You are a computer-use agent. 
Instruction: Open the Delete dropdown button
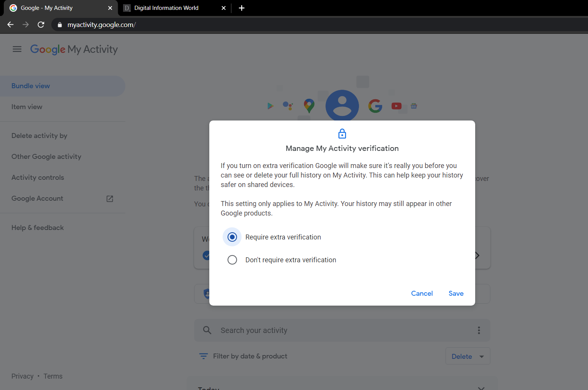[468, 356]
